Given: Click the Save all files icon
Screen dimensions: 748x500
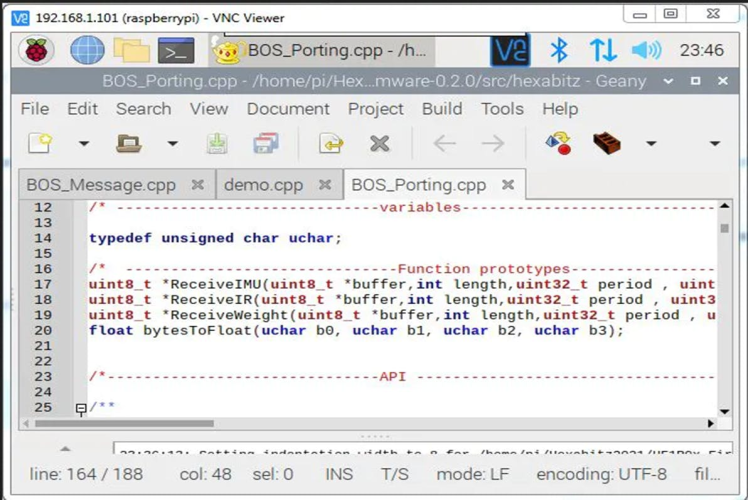Looking at the screenshot, I should [x=265, y=144].
